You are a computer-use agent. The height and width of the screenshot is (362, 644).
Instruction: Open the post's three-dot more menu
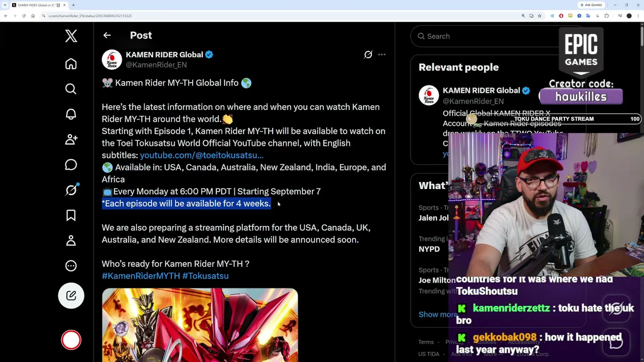pos(382,55)
